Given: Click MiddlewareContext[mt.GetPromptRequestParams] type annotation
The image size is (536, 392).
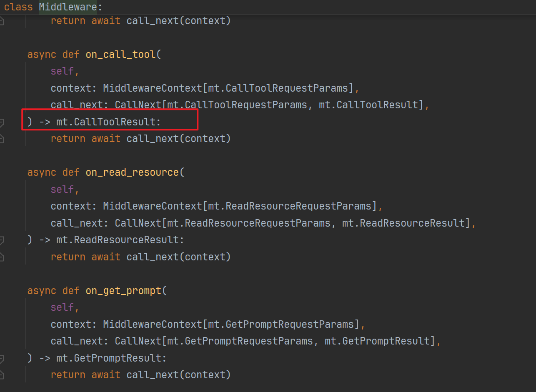Looking at the screenshot, I should click(x=231, y=324).
